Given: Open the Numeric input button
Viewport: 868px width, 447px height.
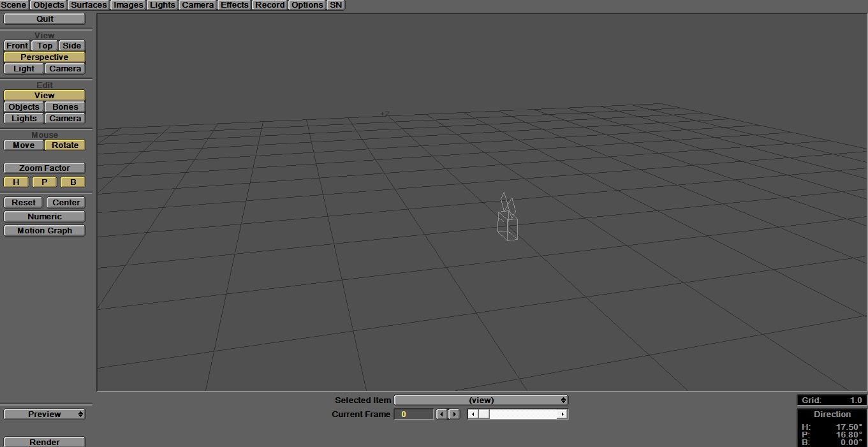Looking at the screenshot, I should coord(45,217).
